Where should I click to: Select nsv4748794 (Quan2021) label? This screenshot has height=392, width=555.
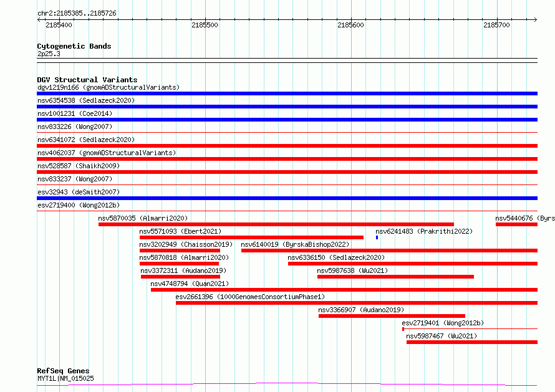pyautogui.click(x=190, y=284)
